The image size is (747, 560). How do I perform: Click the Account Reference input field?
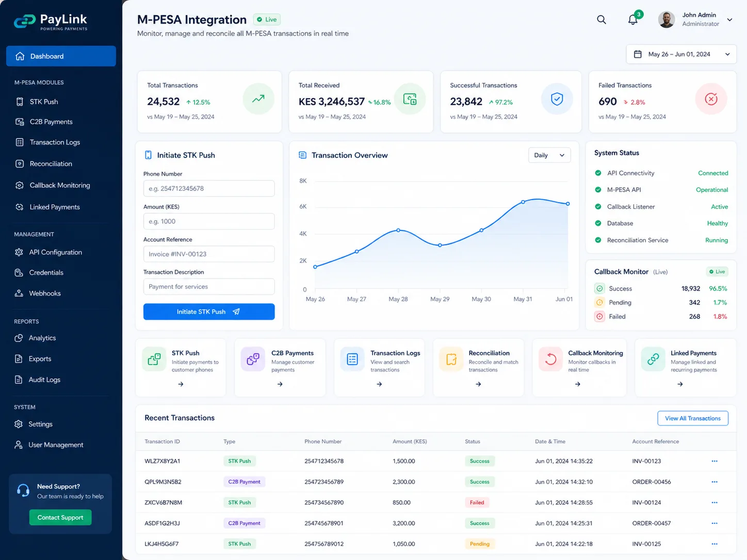pyautogui.click(x=209, y=254)
